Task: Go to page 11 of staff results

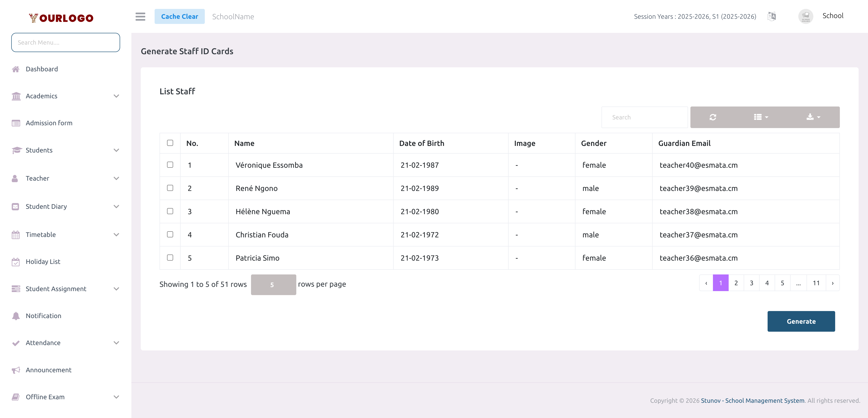Action: tap(816, 283)
